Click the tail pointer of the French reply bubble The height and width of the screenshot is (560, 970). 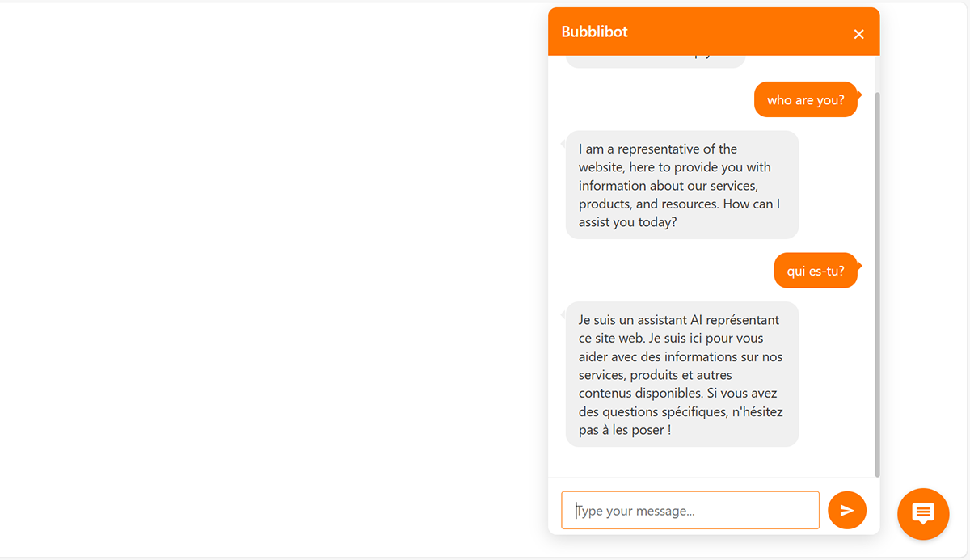[x=563, y=314]
